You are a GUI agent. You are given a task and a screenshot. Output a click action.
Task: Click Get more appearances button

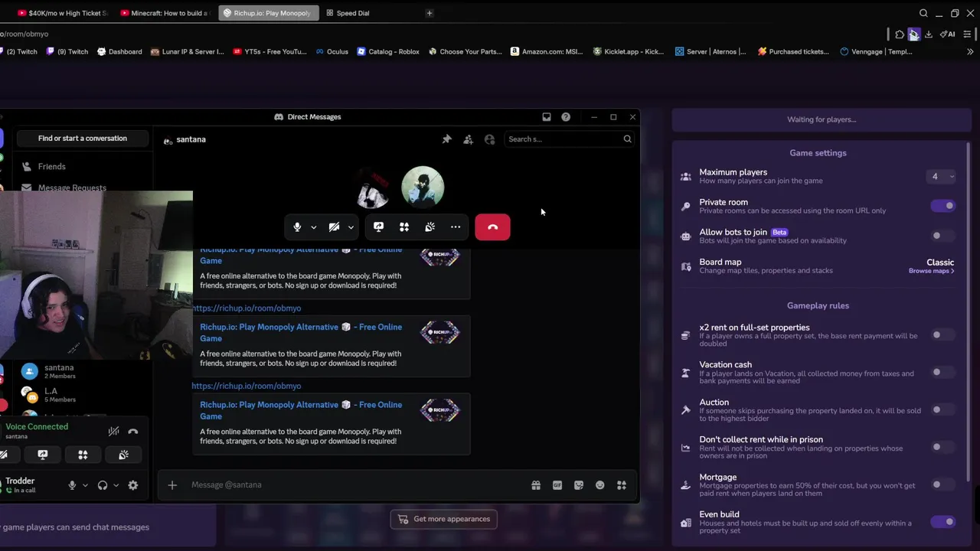click(444, 519)
